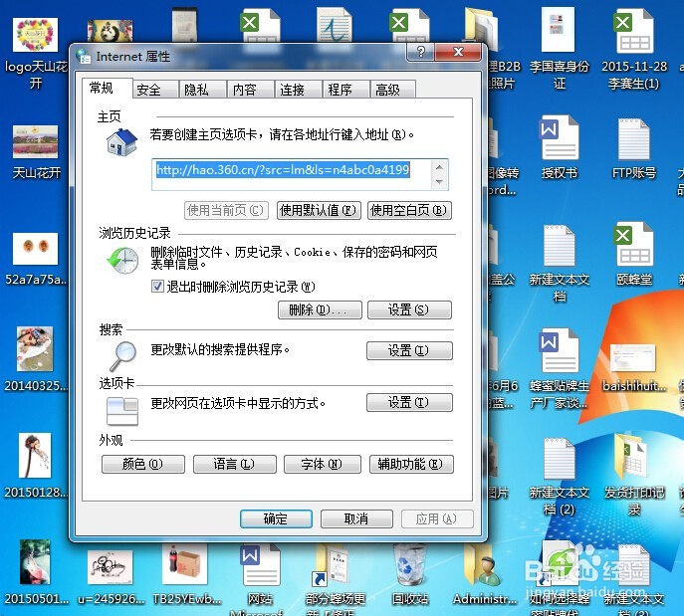
Task: Click homepage address box scroll down arrow
Action: (x=439, y=182)
